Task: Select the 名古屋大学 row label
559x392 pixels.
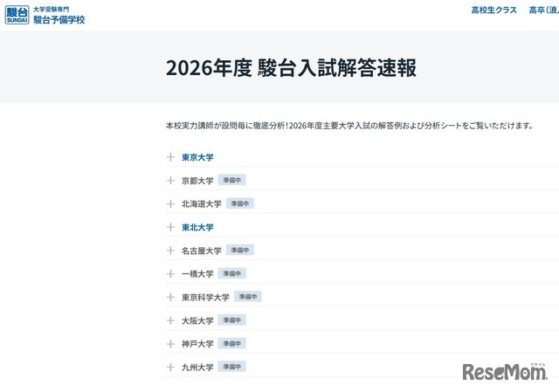Action: point(202,251)
